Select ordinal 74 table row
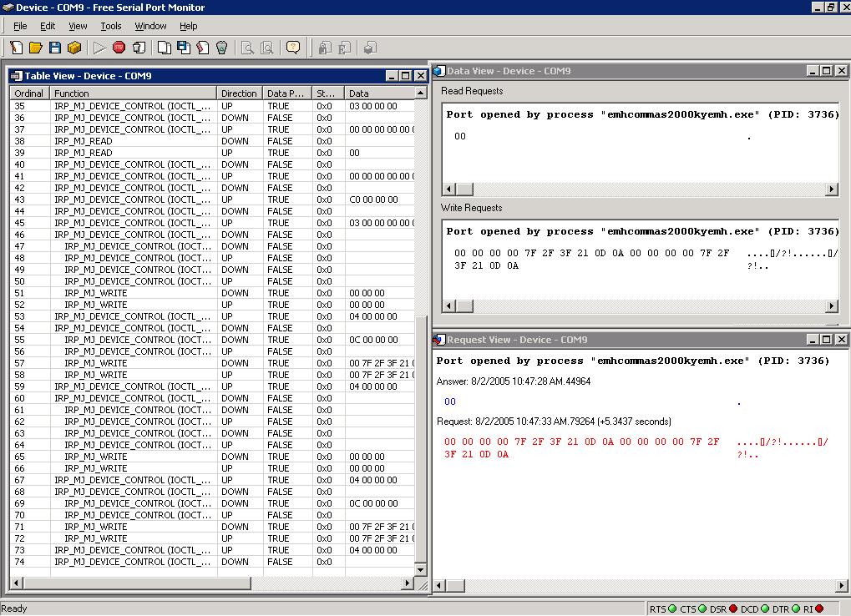 [211, 562]
